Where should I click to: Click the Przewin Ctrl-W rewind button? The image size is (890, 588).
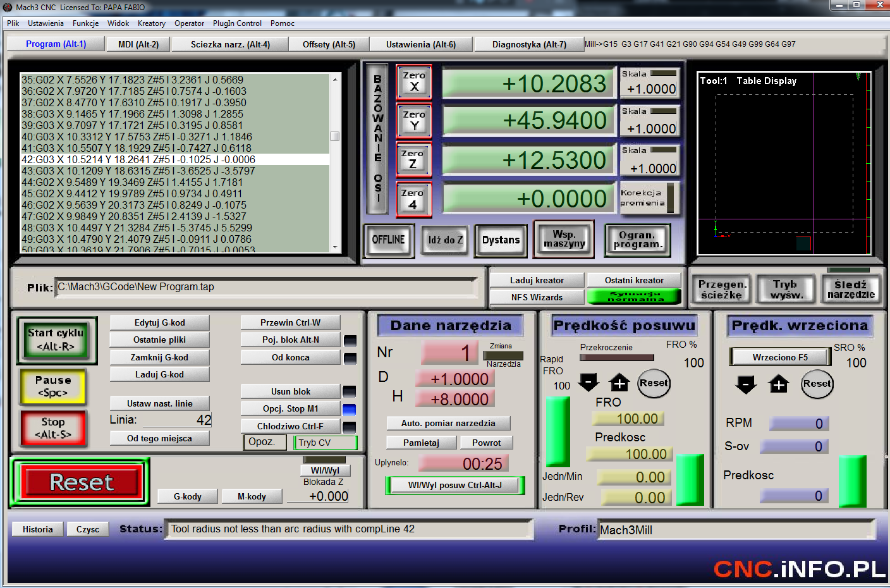click(291, 322)
